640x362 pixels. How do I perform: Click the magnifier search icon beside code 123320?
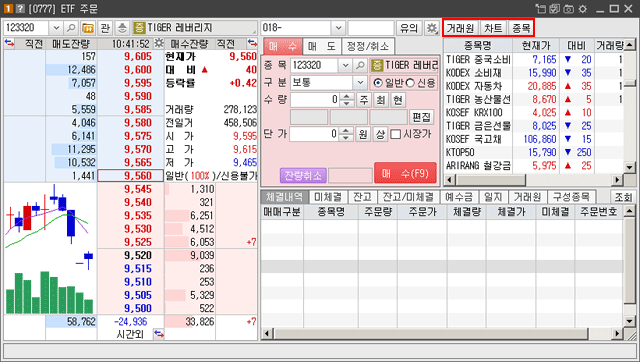71,28
